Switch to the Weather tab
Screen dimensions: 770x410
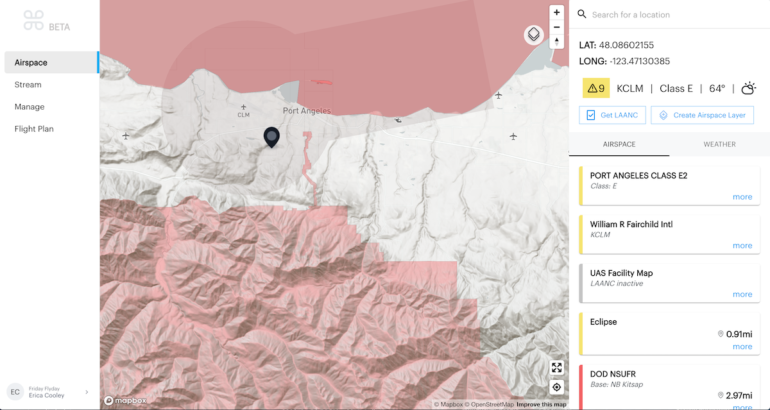[719, 144]
